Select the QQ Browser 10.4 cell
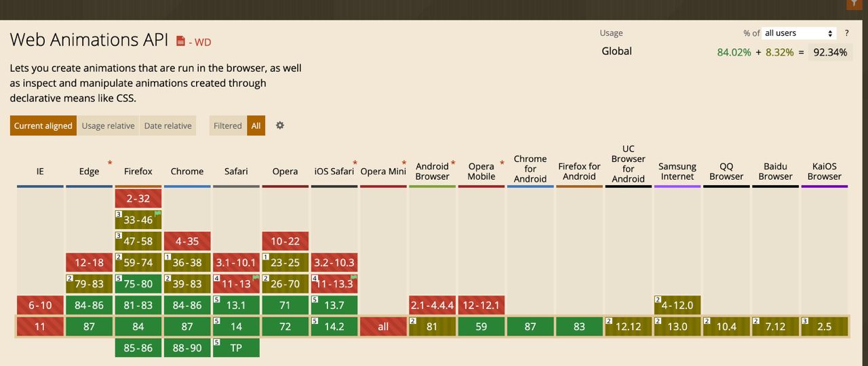 (x=726, y=327)
